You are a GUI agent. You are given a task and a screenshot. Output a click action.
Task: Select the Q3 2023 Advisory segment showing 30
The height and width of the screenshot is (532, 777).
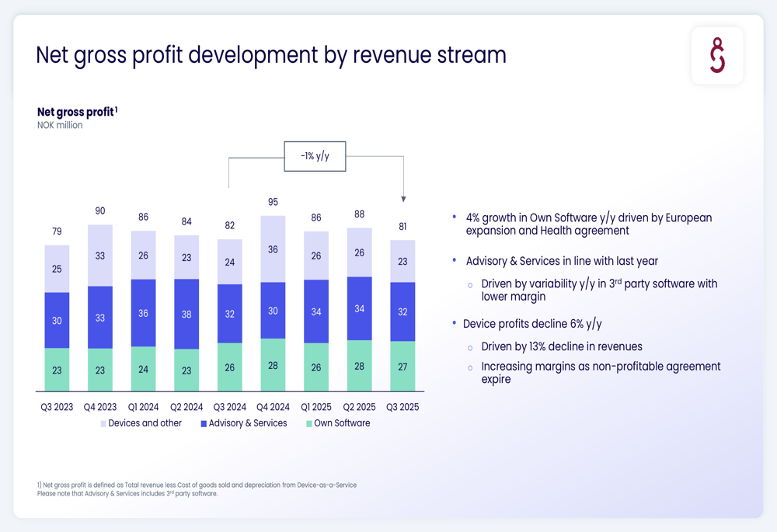[57, 320]
